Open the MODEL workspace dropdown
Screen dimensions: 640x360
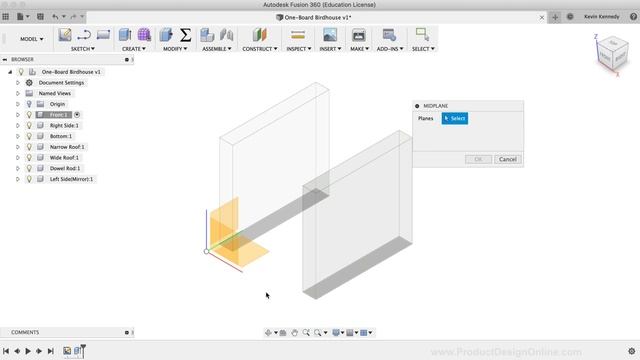(31, 39)
